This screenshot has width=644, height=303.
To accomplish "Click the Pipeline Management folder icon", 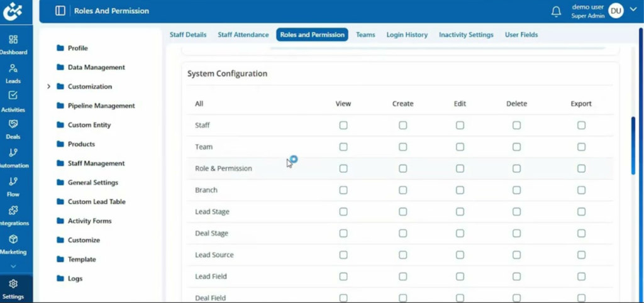I will click(60, 106).
